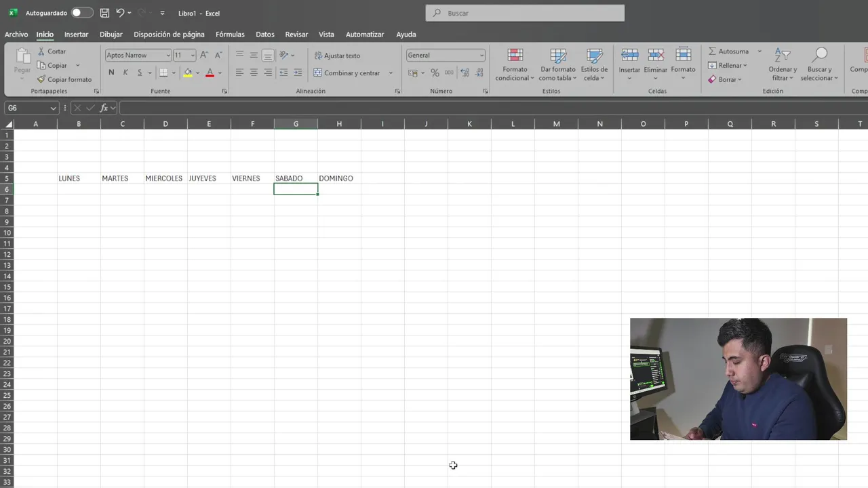The width and height of the screenshot is (868, 488).
Task: Decrease font size with small A
Action: (x=218, y=55)
